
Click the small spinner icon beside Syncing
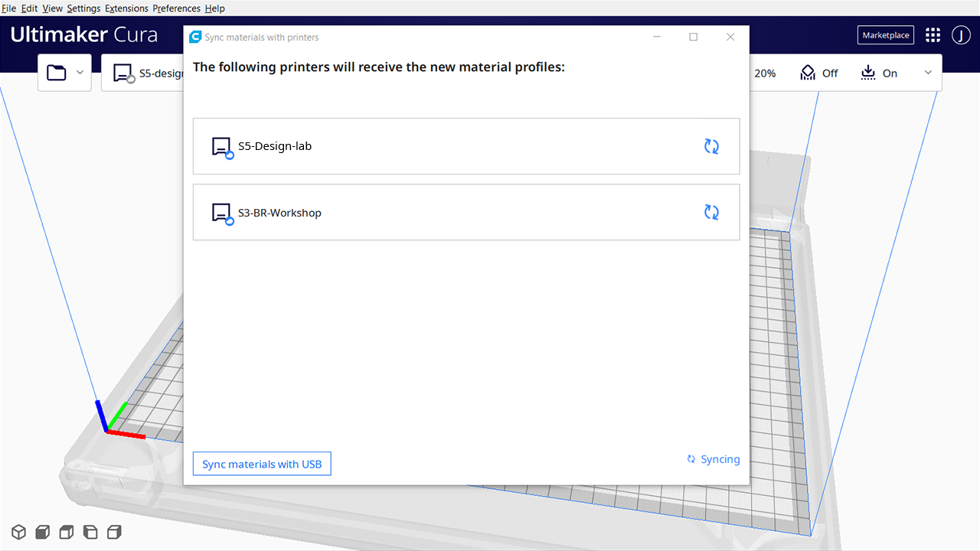[x=691, y=459]
